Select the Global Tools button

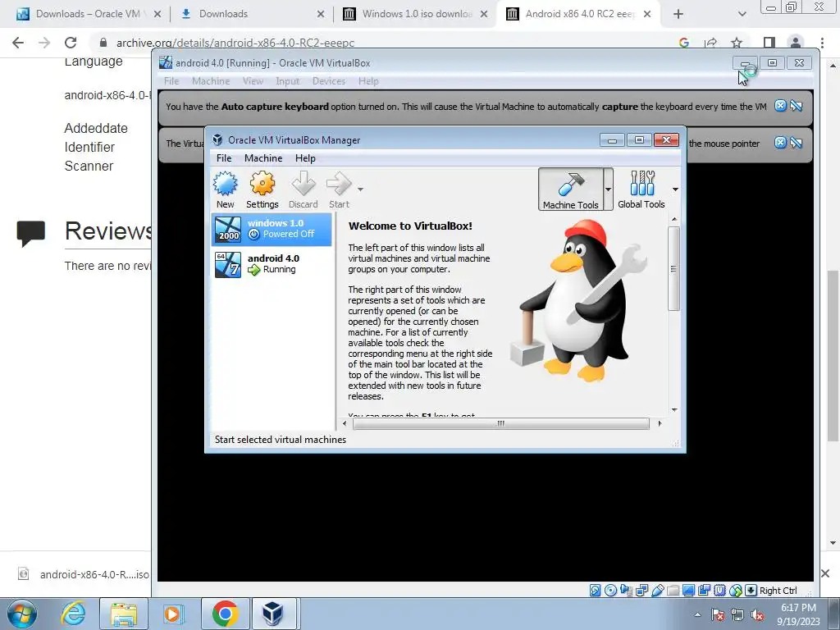641,189
